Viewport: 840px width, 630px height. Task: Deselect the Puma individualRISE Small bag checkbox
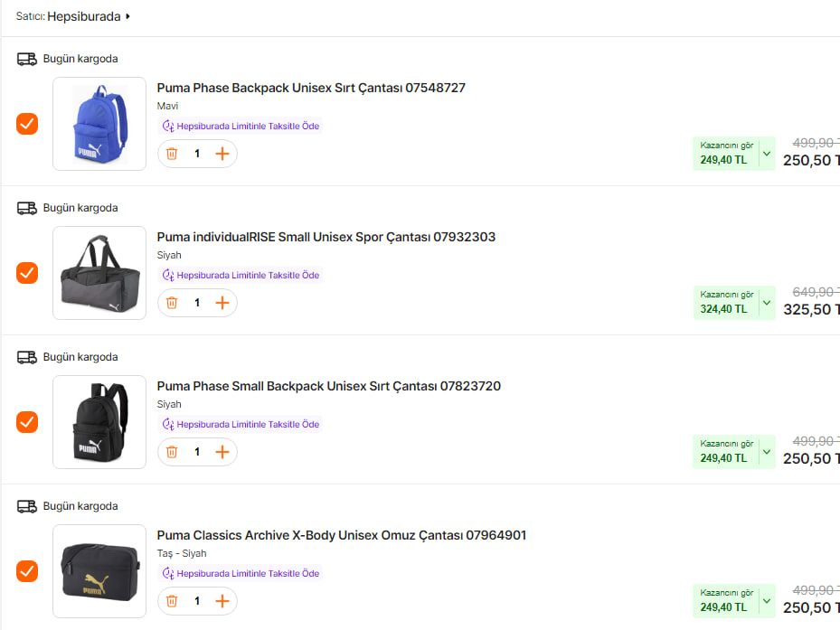coord(27,273)
